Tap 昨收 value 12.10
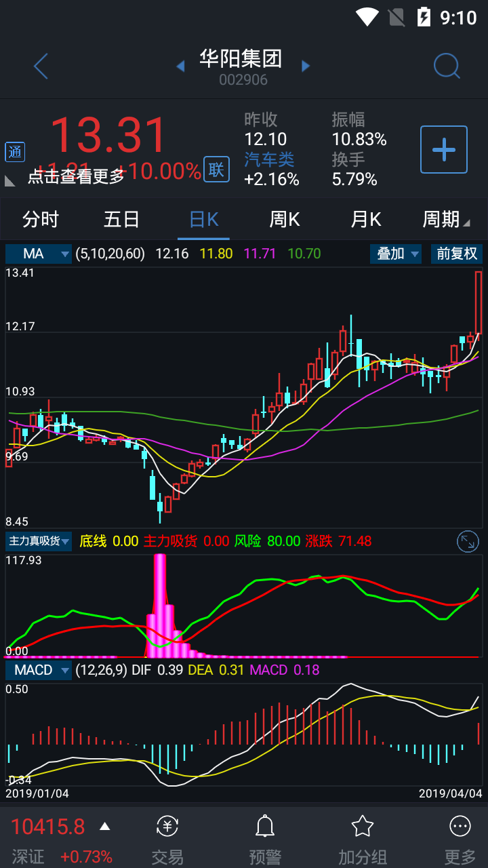Image resolution: width=488 pixels, height=868 pixels. pyautogui.click(x=265, y=140)
